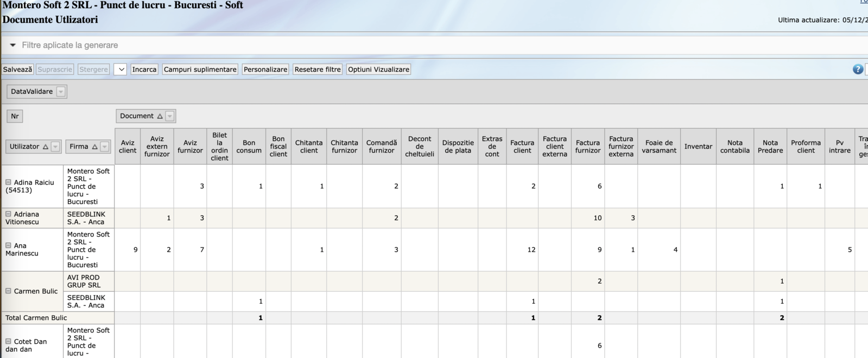Collapse the Cotet Dan row group

coord(8,342)
